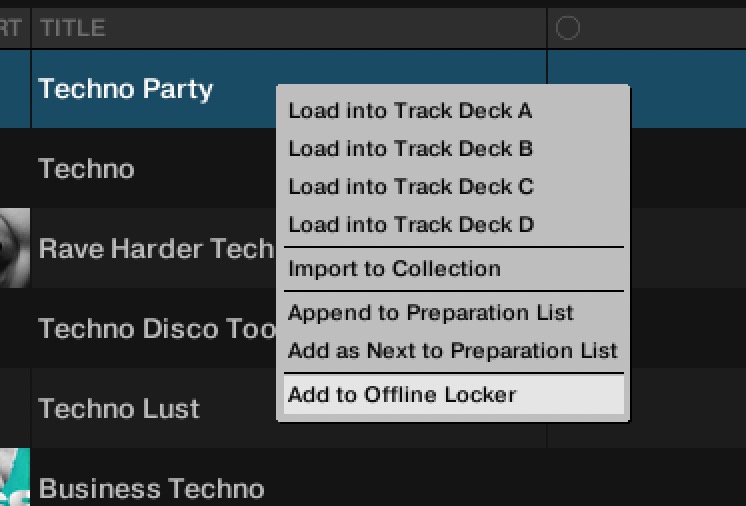Image resolution: width=746 pixels, height=506 pixels.
Task: Click the cover art column header
Action: [x=12, y=29]
